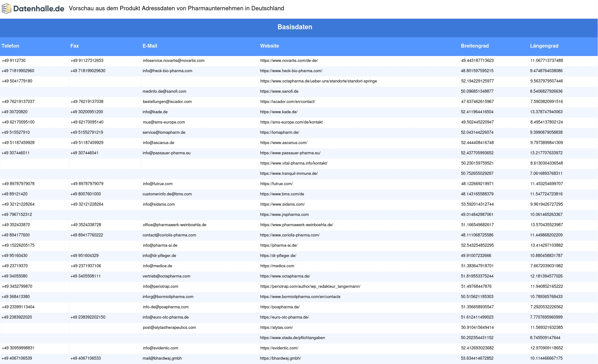This screenshot has width=598, height=364.
Task: Select email info@passauer-pharma.eu
Action: [x=167, y=153]
